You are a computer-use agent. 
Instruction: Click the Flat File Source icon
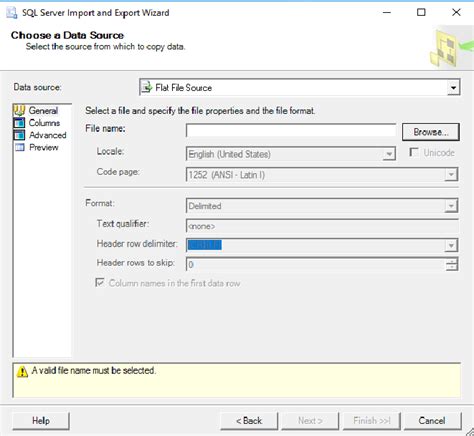point(147,88)
